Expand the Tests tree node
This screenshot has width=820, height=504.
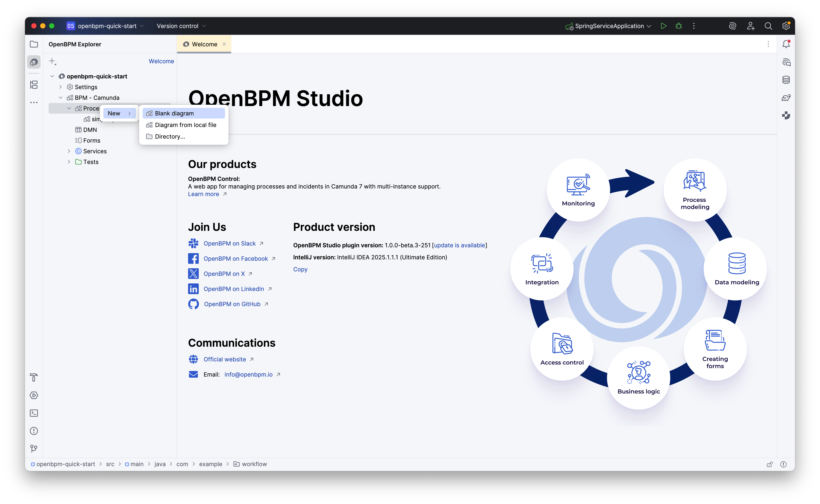(x=69, y=162)
